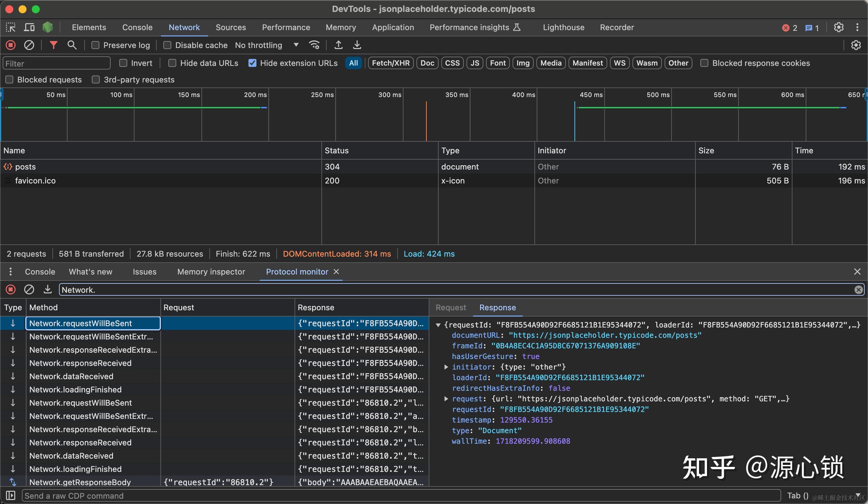Save Protocol monitor messages with download icon
The width and height of the screenshot is (868, 504).
47,289
